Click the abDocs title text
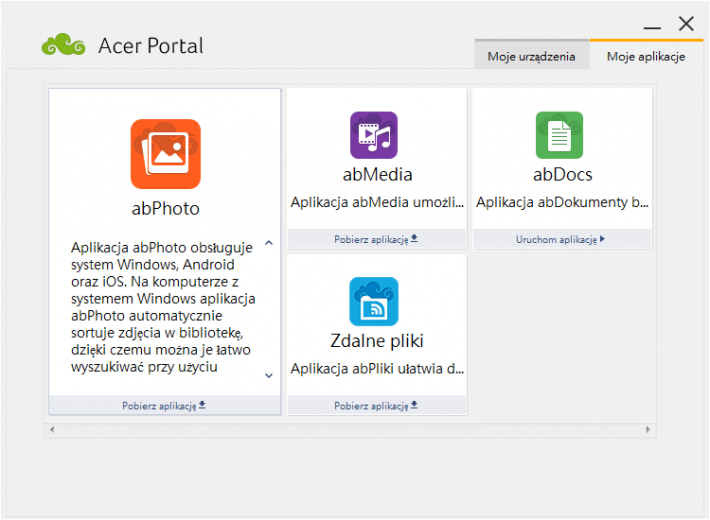This screenshot has height=520, width=710. tap(562, 174)
